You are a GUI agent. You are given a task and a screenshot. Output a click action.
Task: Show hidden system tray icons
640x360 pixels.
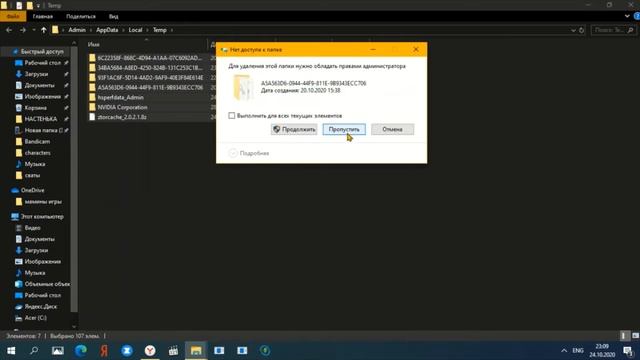[564, 351]
